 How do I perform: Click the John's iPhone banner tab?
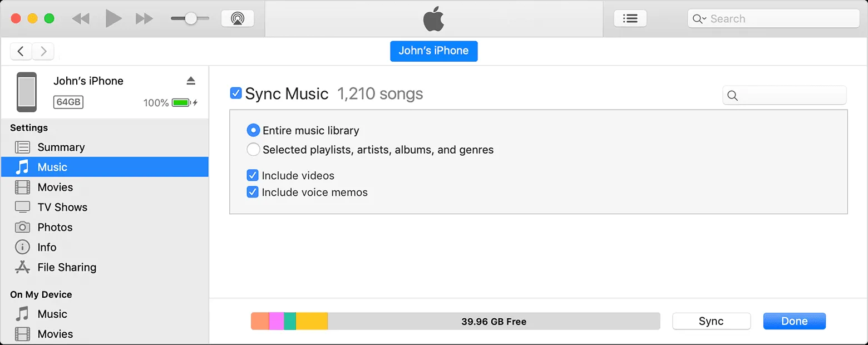point(433,51)
